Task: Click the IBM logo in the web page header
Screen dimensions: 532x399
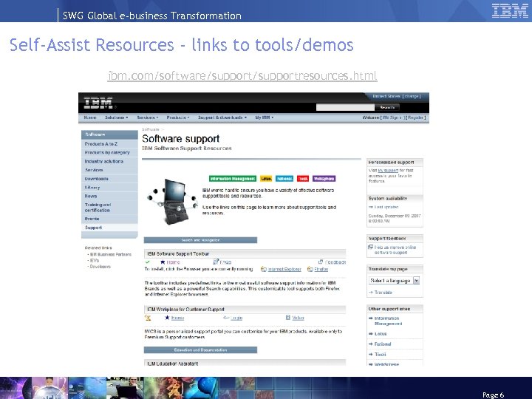Action: click(98, 103)
